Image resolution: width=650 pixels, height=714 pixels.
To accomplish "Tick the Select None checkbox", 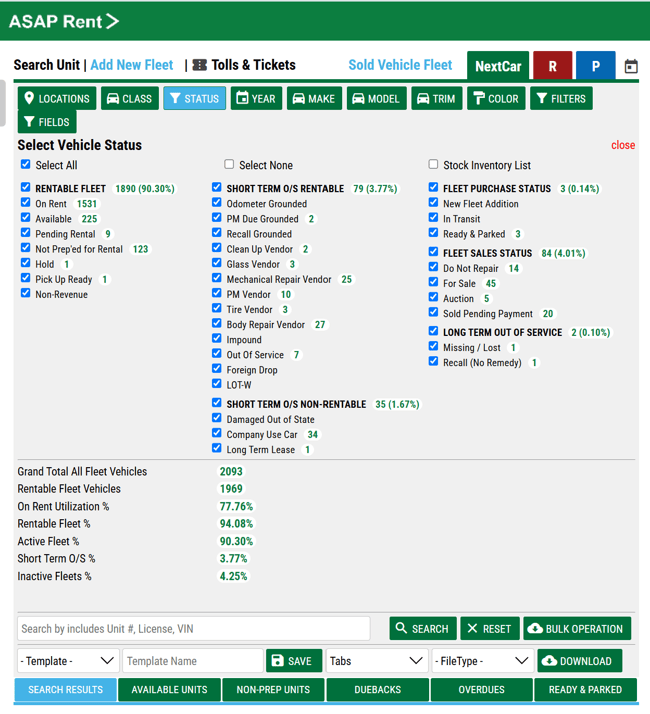I will (x=229, y=165).
